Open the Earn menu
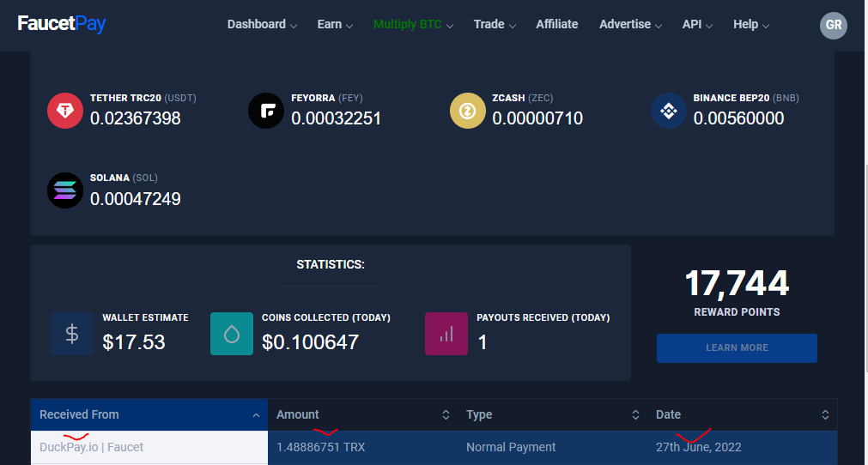The image size is (868, 465). 335,24
